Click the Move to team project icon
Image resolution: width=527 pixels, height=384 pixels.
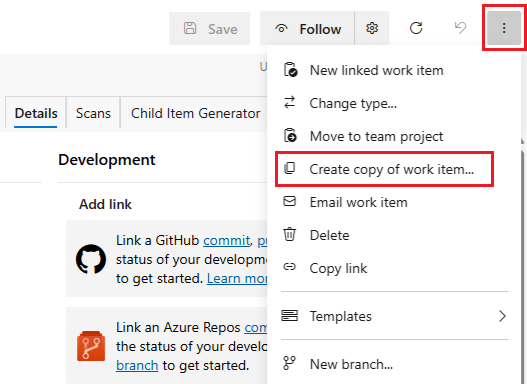(x=290, y=136)
